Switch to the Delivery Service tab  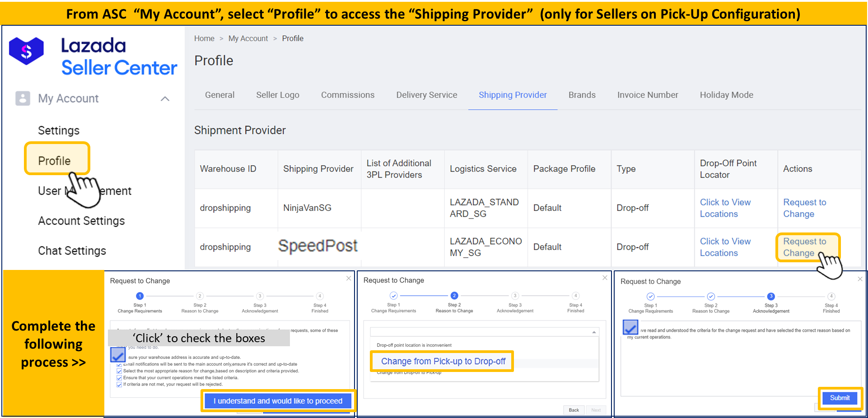(426, 95)
